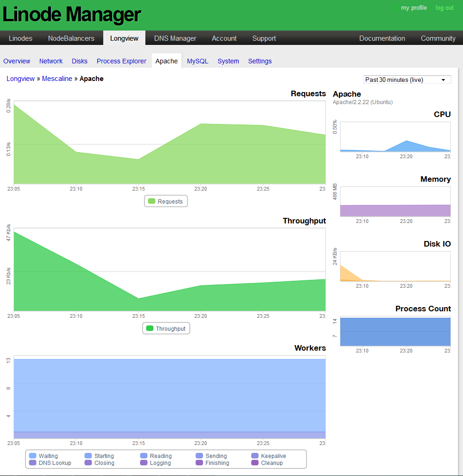View the Disks subtab
The image size is (463, 476).
[80, 61]
